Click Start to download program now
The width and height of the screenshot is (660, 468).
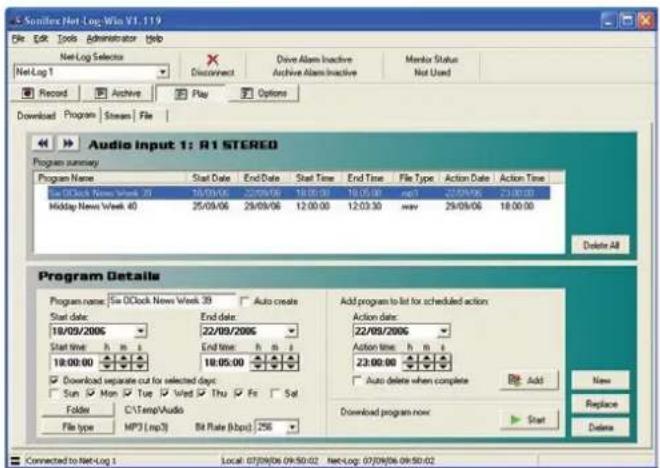(x=529, y=420)
